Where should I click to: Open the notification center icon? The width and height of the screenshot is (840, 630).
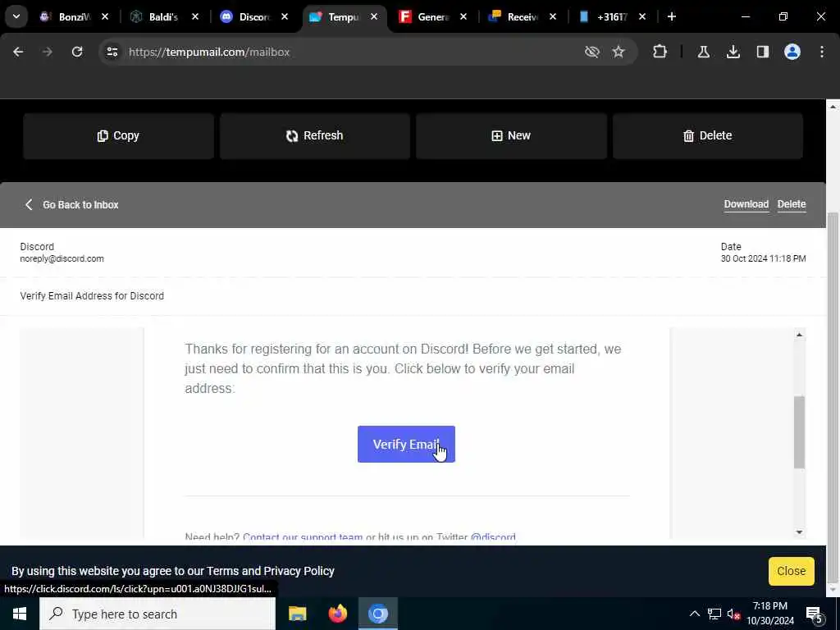(814, 614)
